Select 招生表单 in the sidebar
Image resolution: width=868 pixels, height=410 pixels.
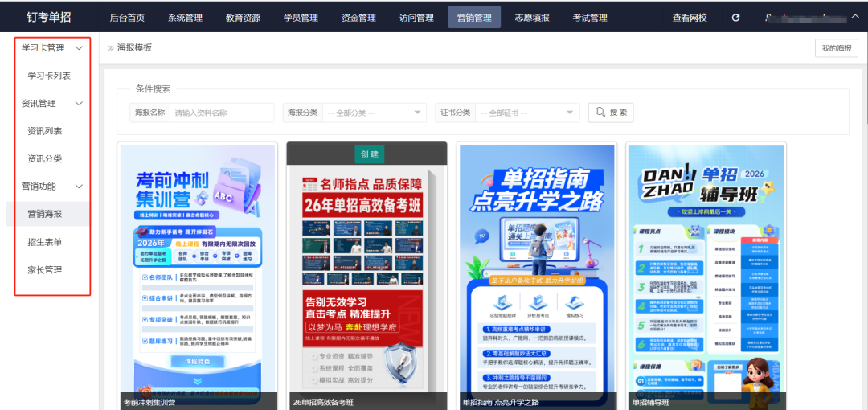(x=44, y=242)
